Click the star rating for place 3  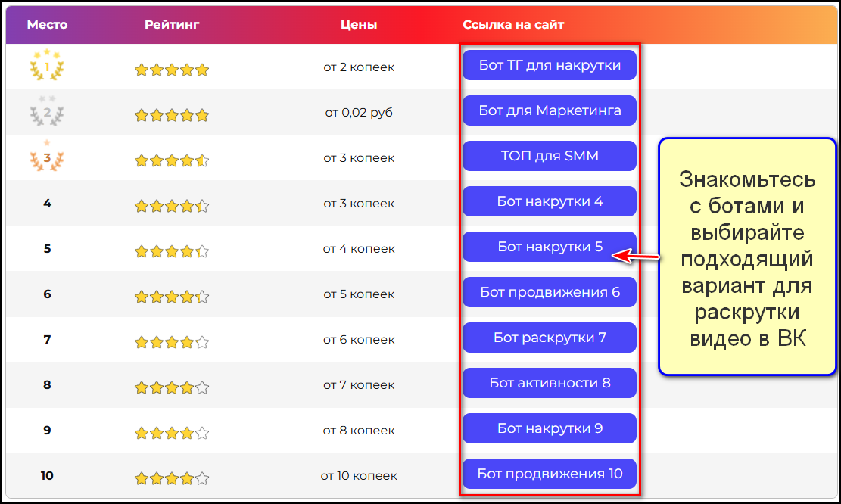pyautogui.click(x=172, y=160)
